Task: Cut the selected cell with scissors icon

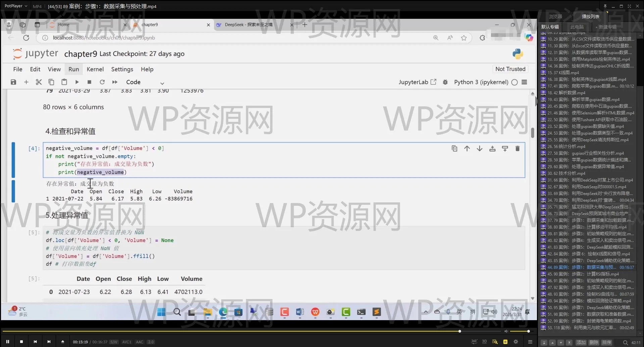Action: pyautogui.click(x=39, y=82)
